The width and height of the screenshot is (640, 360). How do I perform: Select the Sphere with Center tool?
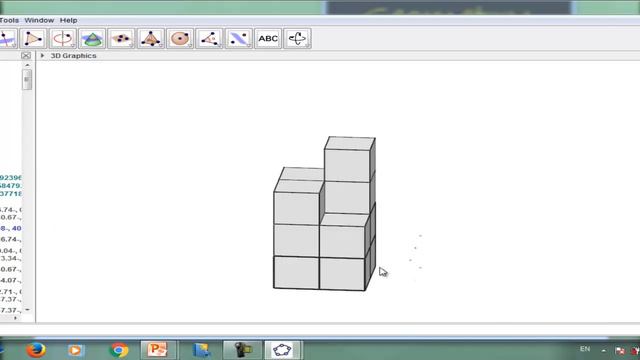(180, 39)
